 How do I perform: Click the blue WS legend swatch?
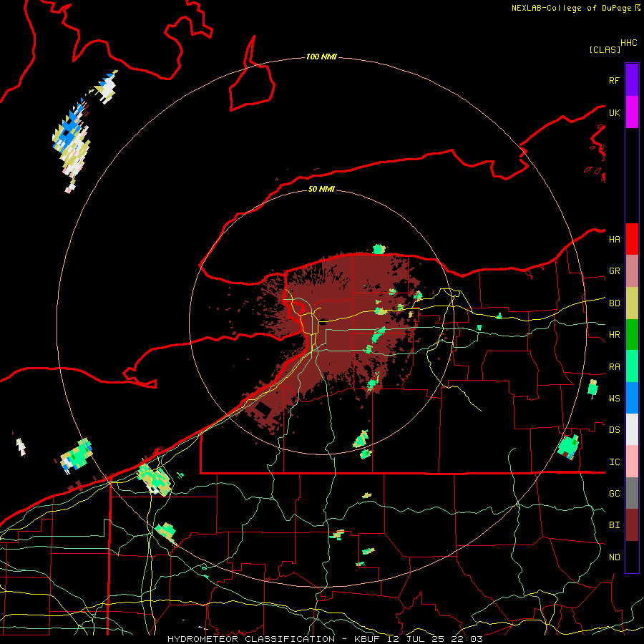tap(632, 398)
